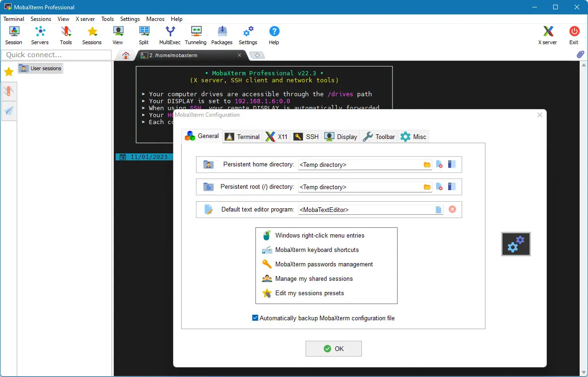Browse file for default text editor

pos(438,210)
